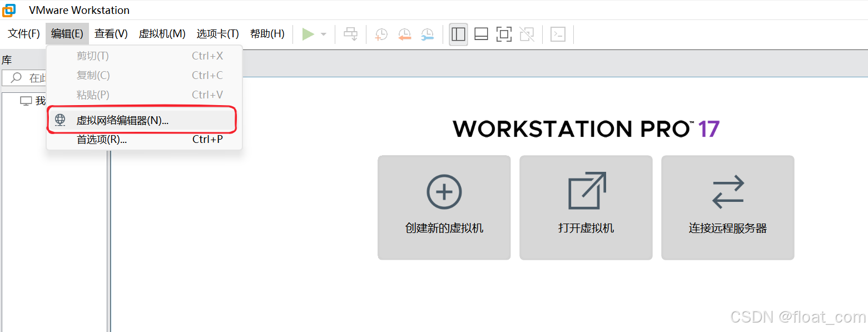Click the revert to snapshot icon
Screen dimensions: 868x332
[x=404, y=34]
